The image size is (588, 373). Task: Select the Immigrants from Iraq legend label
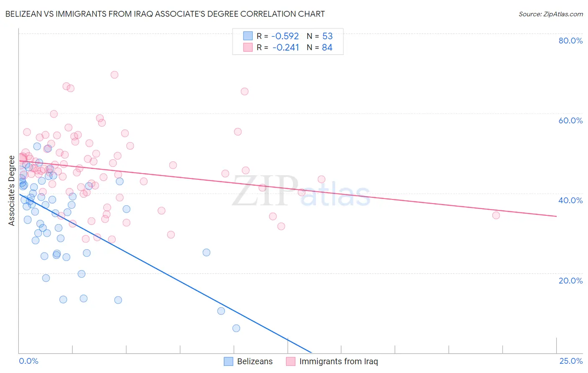(x=339, y=361)
